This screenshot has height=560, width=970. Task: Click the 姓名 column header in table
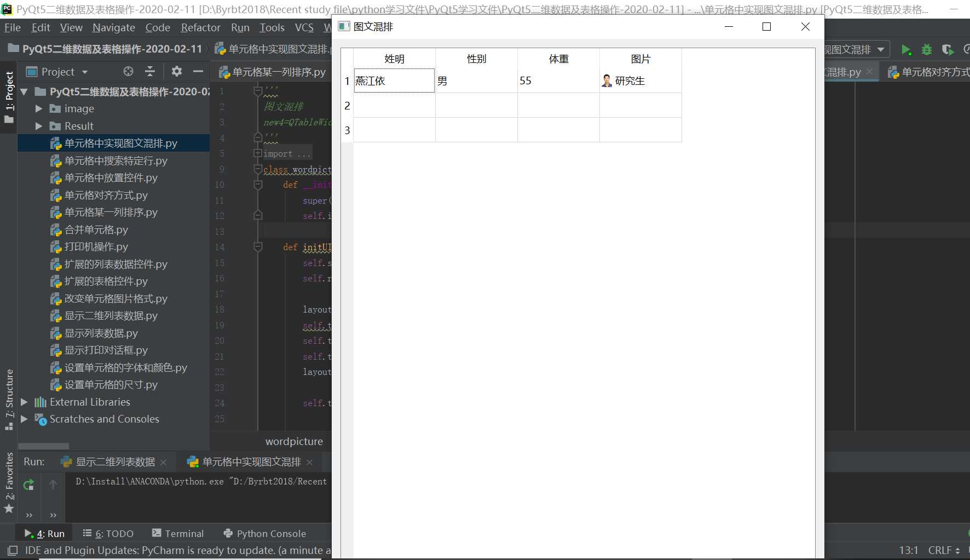coord(394,59)
